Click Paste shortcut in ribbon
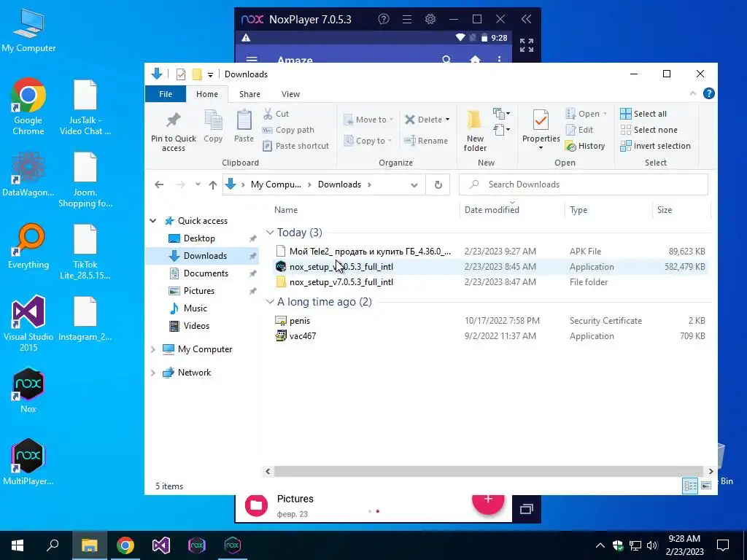The width and height of the screenshot is (747, 560). pos(296,146)
